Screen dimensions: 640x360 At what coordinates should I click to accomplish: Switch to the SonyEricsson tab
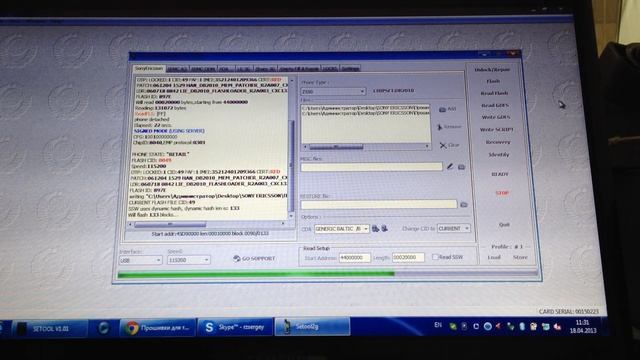pos(149,69)
